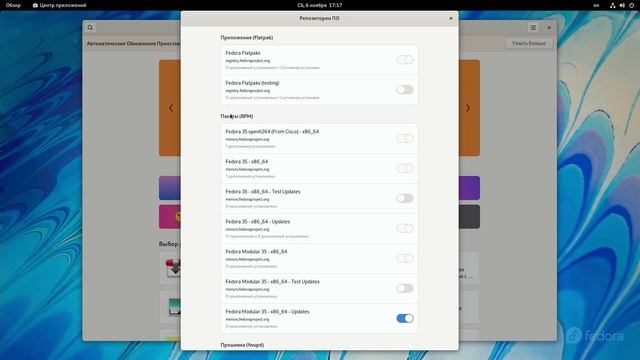Toggle the Fedora 35 - x86_64 repository switch
The width and height of the screenshot is (640, 360).
(404, 168)
